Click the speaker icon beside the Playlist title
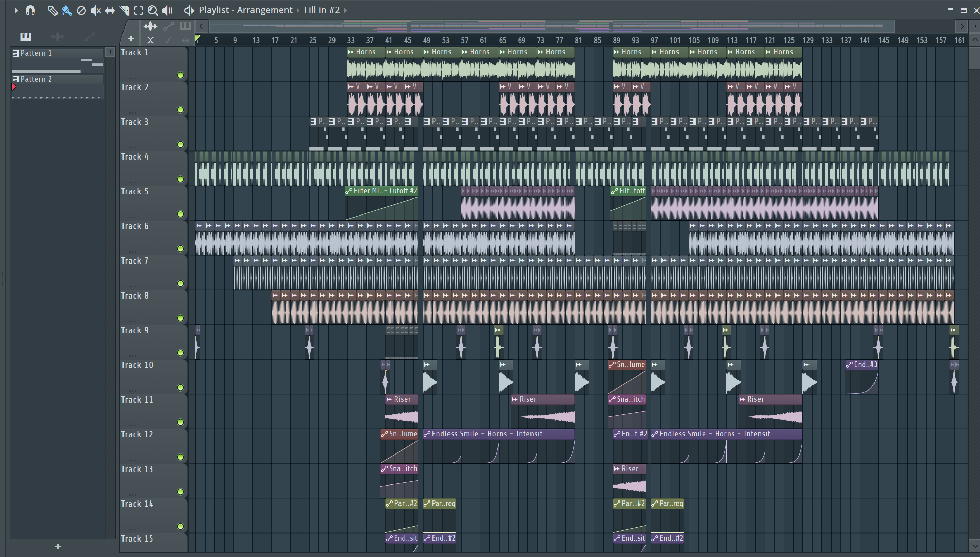Image resolution: width=980 pixels, height=557 pixels. click(189, 10)
